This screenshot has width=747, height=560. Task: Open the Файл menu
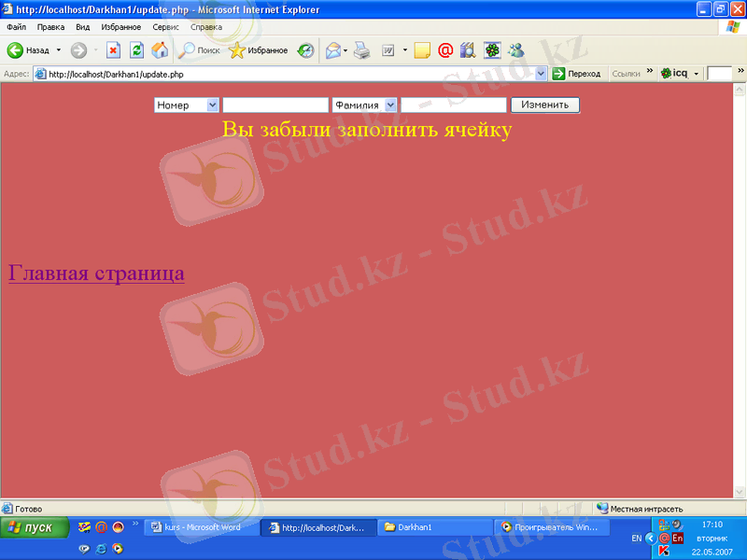[16, 27]
